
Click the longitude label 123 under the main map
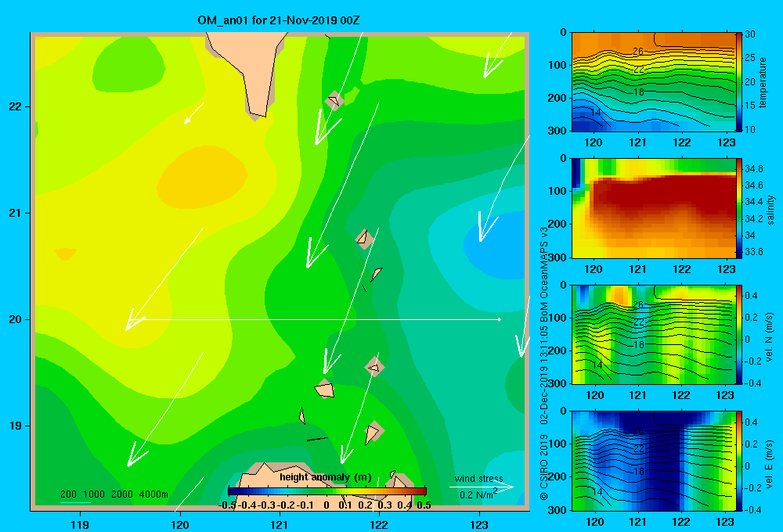(x=479, y=524)
